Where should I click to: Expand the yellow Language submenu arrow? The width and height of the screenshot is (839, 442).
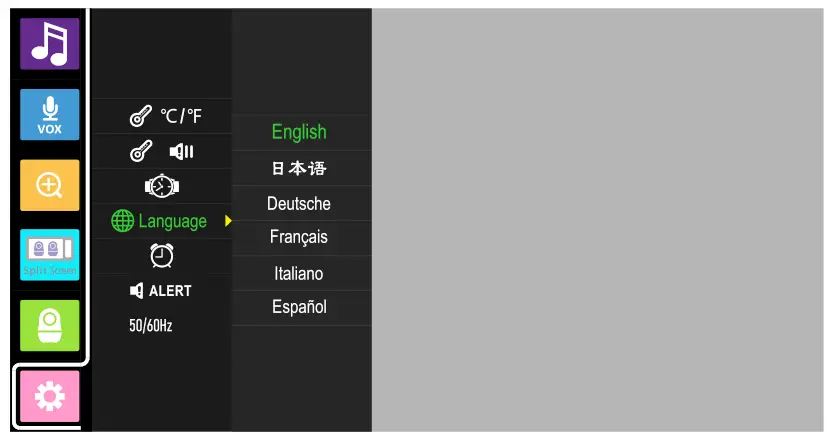pos(228,221)
